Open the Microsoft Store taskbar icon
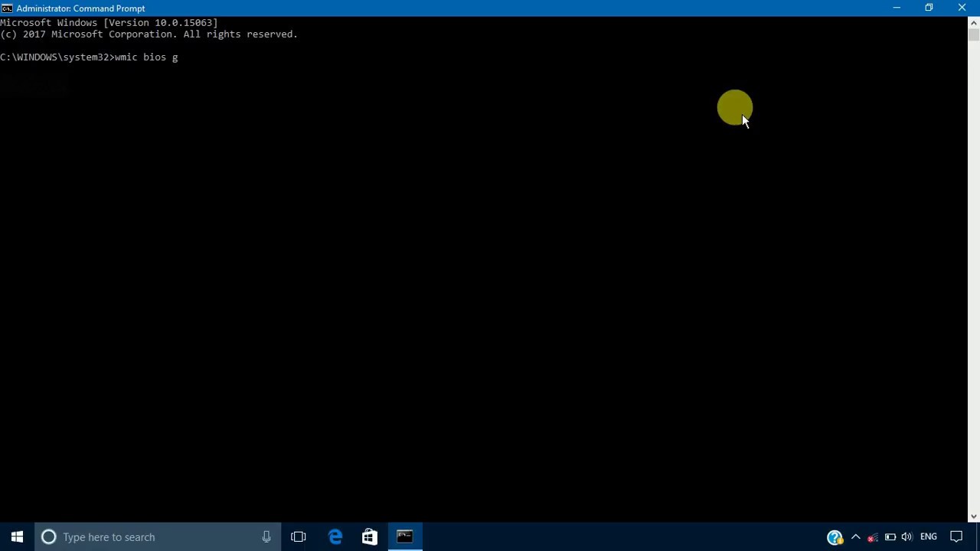This screenshot has height=551, width=980. click(370, 536)
